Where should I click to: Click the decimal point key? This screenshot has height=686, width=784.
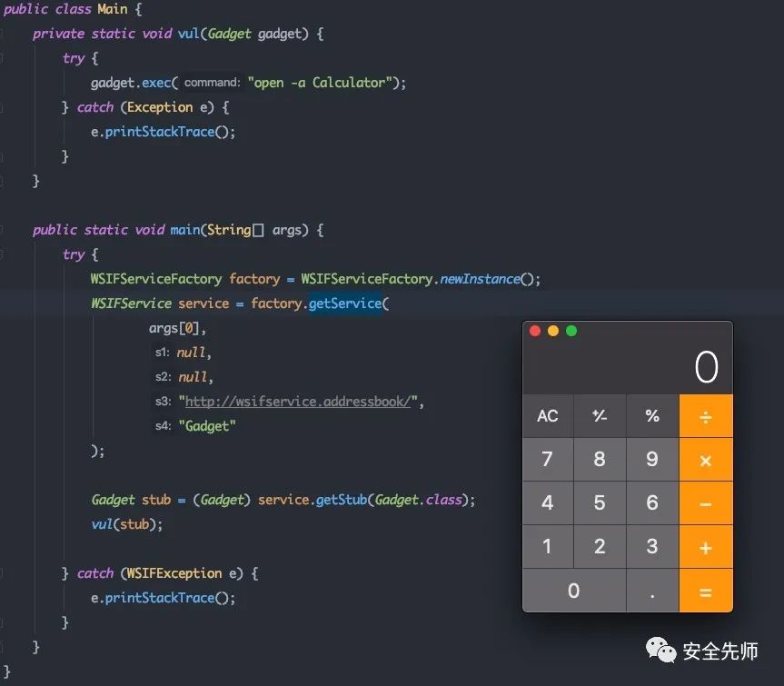click(x=652, y=591)
